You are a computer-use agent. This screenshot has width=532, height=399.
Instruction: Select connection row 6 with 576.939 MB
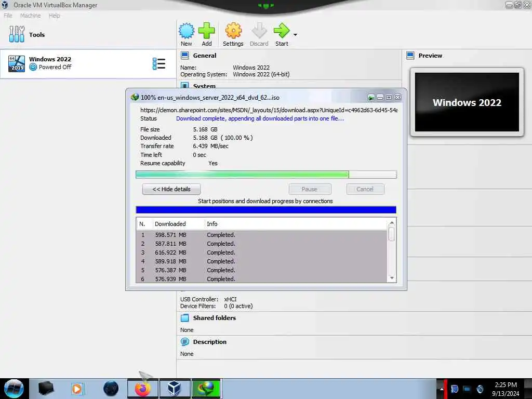point(261,279)
